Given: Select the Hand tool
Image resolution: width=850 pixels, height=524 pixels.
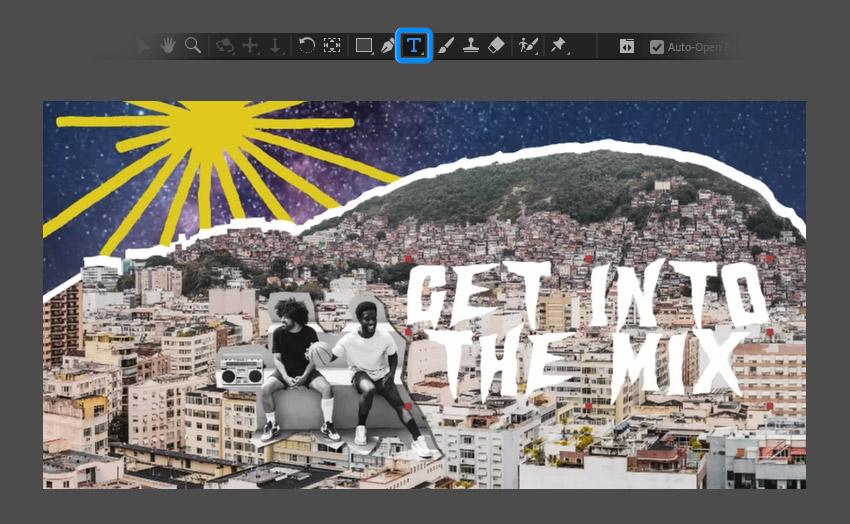Looking at the screenshot, I should pos(168,46).
